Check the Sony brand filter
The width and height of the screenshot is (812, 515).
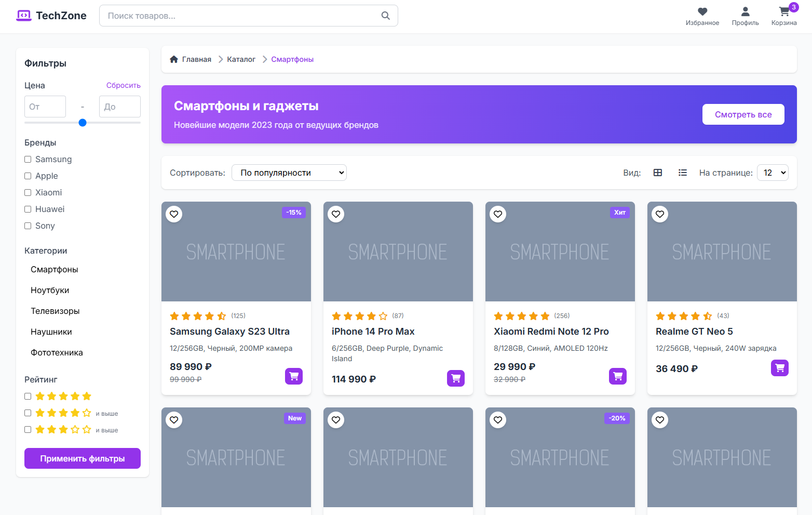[28, 226]
